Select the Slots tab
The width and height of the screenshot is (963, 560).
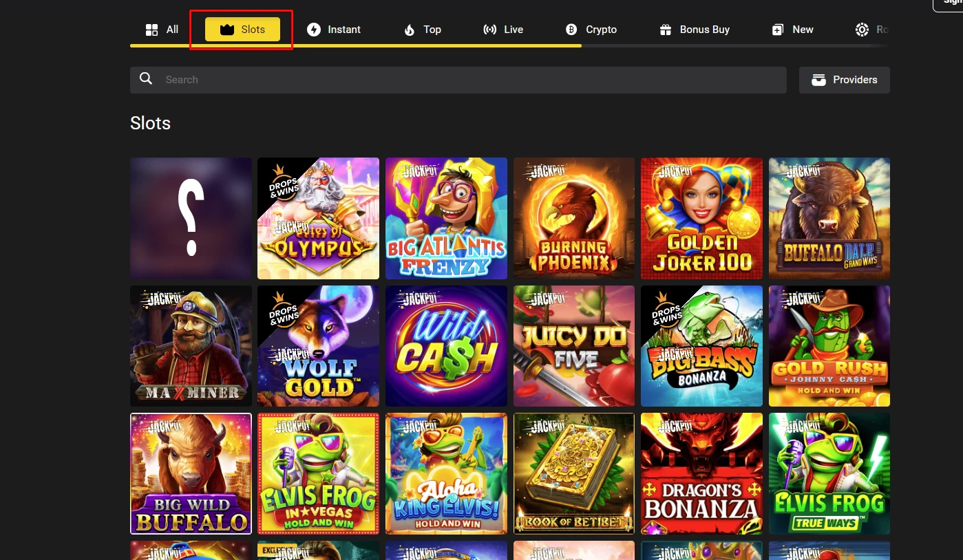point(242,30)
